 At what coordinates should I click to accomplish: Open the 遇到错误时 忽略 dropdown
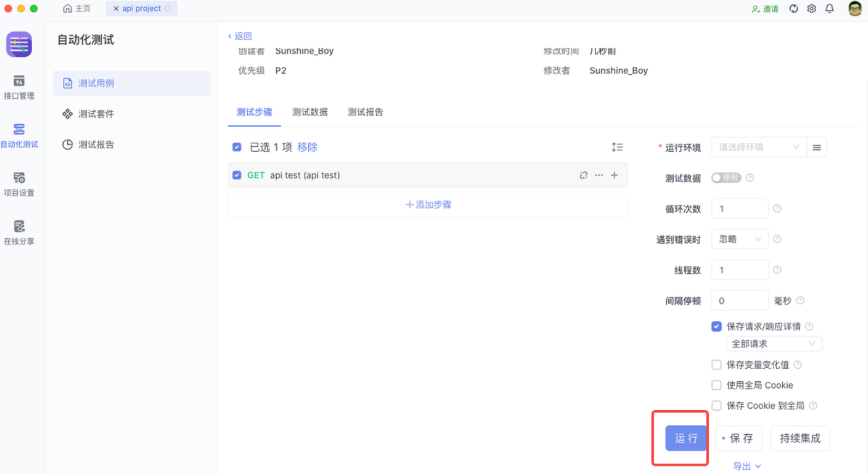click(740, 239)
